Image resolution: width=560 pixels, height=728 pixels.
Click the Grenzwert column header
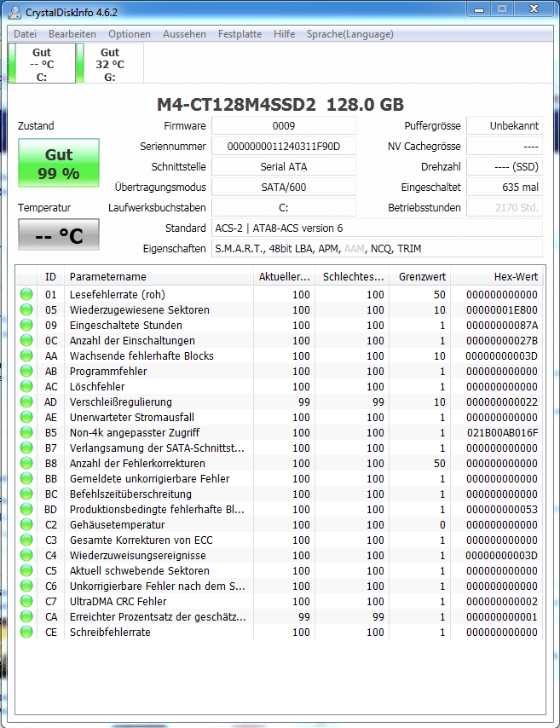click(420, 277)
